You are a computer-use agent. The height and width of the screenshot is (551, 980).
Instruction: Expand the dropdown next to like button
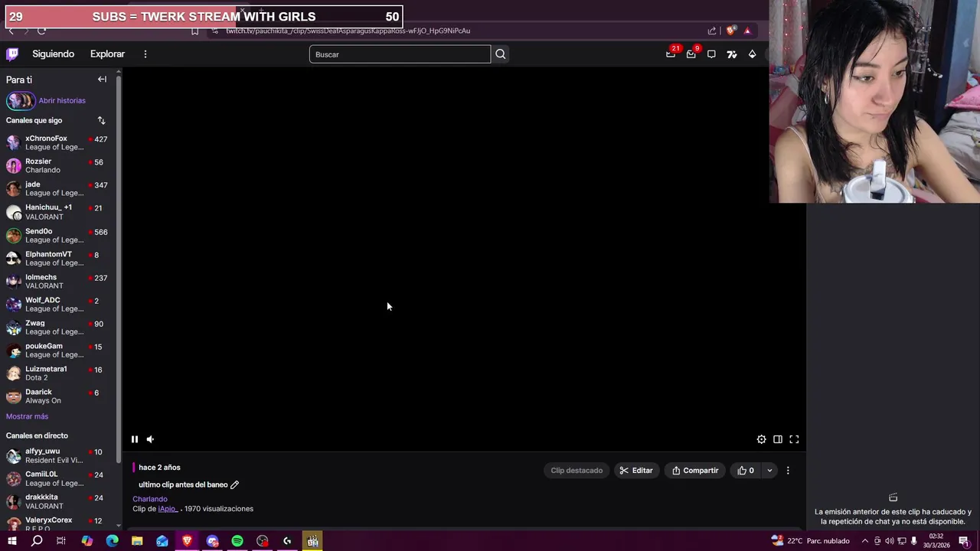(x=769, y=471)
